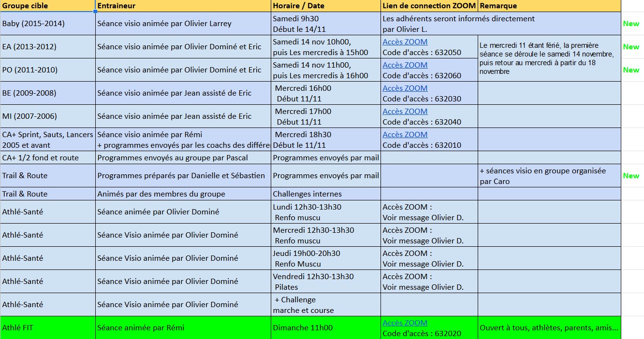Select the 'Jeudi 19h00-20h30' schedule cell

(326, 258)
